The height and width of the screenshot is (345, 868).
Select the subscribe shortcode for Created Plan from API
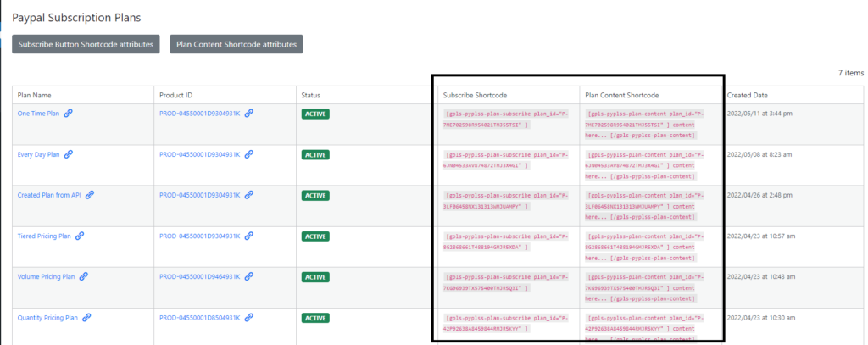pyautogui.click(x=506, y=201)
